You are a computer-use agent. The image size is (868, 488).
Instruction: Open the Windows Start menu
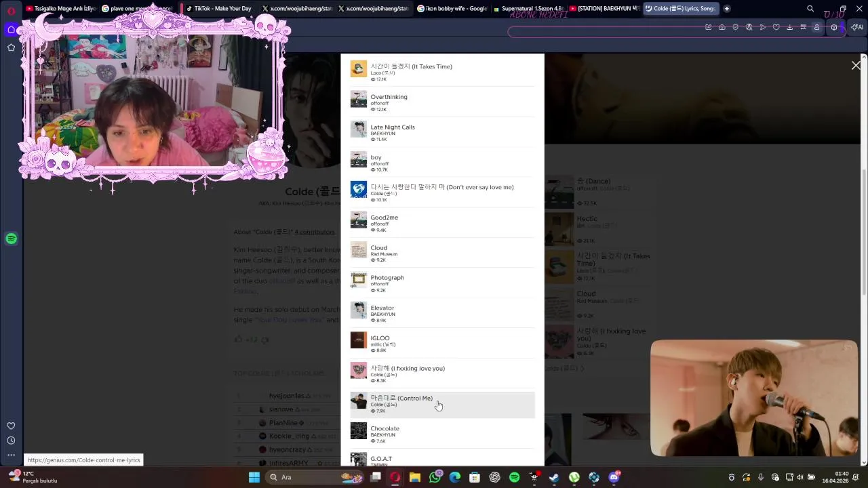[x=254, y=477]
